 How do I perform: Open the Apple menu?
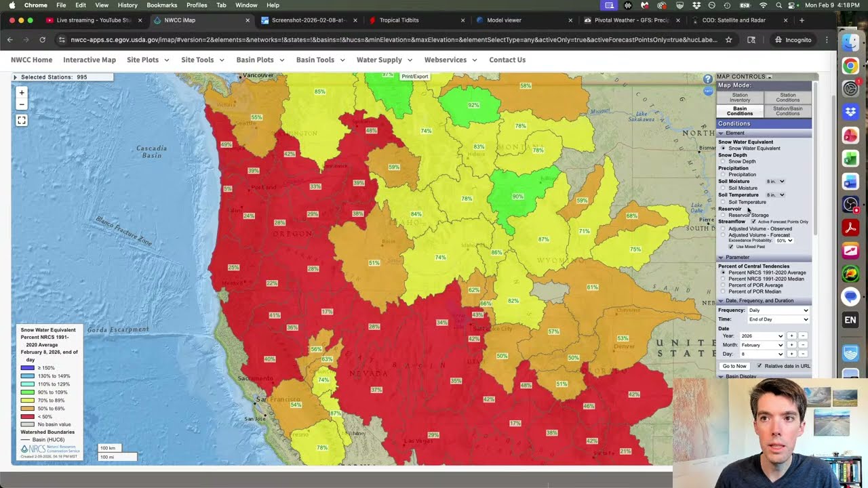click(12, 5)
